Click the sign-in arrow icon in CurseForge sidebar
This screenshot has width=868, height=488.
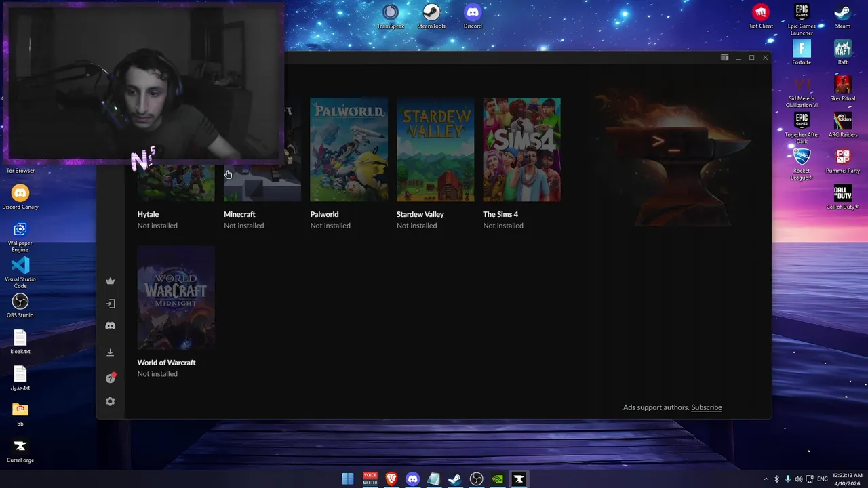coord(110,304)
